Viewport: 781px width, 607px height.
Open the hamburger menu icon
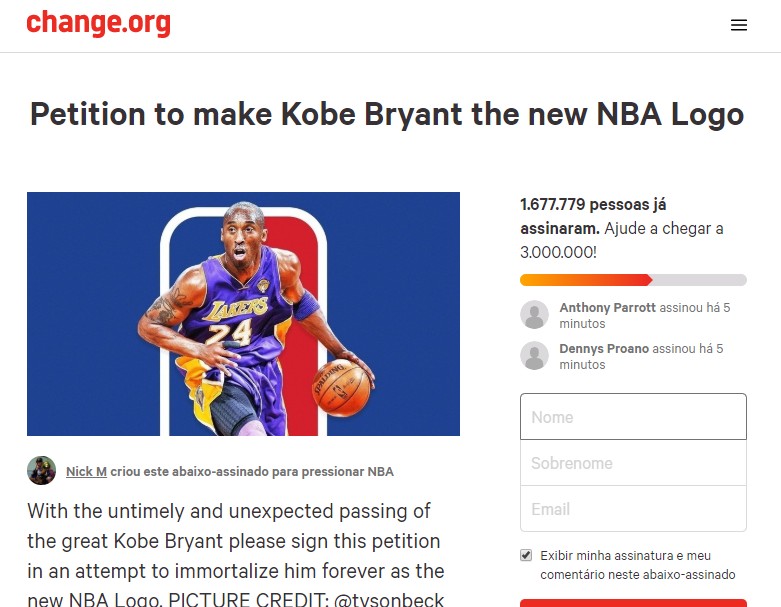(x=739, y=25)
